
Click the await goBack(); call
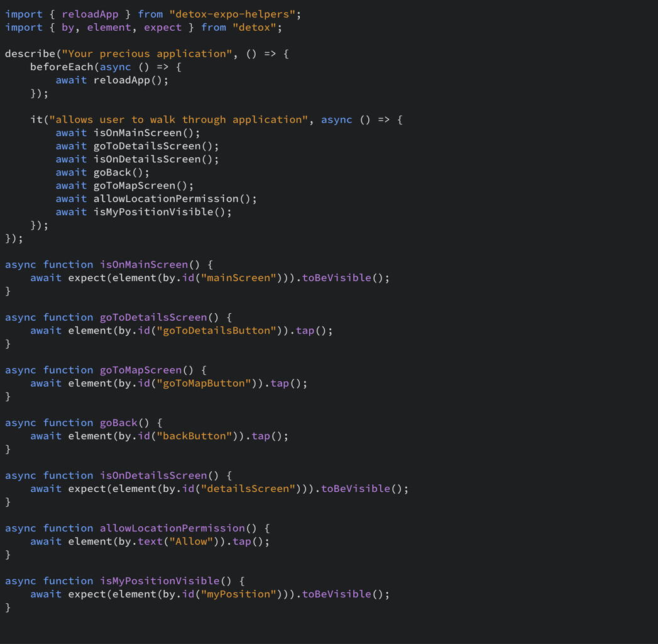(102, 172)
